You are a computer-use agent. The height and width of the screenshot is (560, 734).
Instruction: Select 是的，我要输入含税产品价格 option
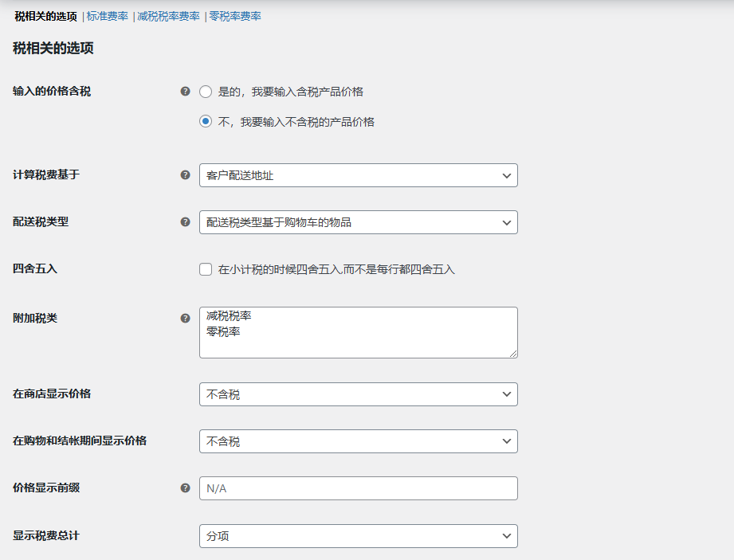(204, 92)
